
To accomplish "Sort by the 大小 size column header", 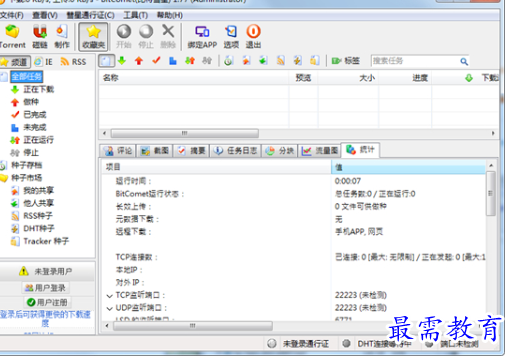I will pyautogui.click(x=348, y=78).
